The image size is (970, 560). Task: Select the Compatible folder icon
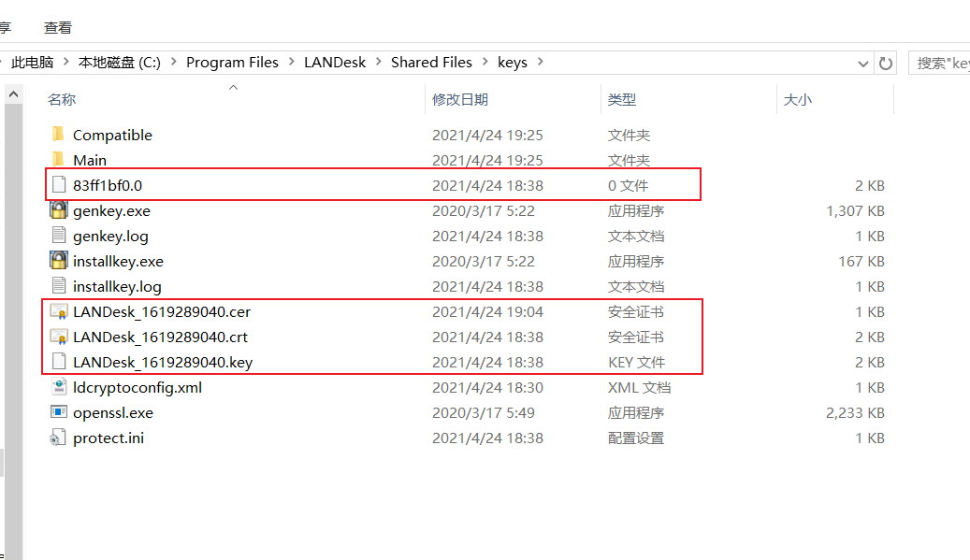58,135
